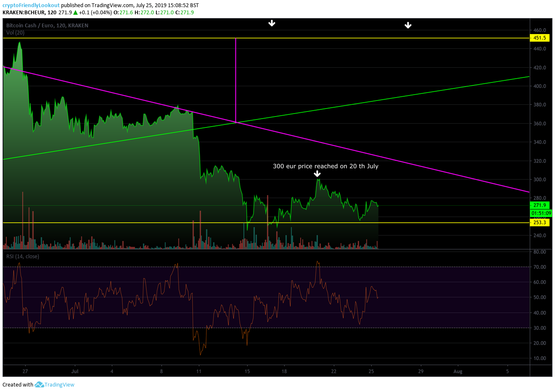555x392 pixels.
Task: Click the 460.0 price axis label
Action: pyautogui.click(x=540, y=30)
